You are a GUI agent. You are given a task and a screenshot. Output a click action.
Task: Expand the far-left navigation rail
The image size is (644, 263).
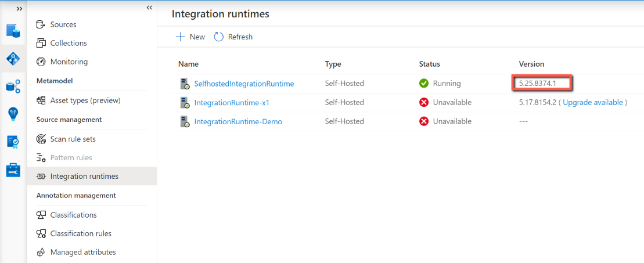coord(19,9)
